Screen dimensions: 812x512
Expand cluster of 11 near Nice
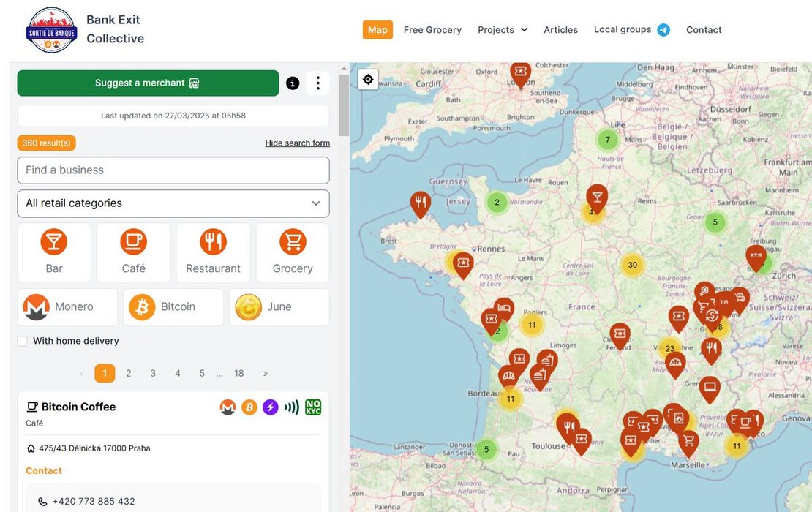[x=737, y=445]
